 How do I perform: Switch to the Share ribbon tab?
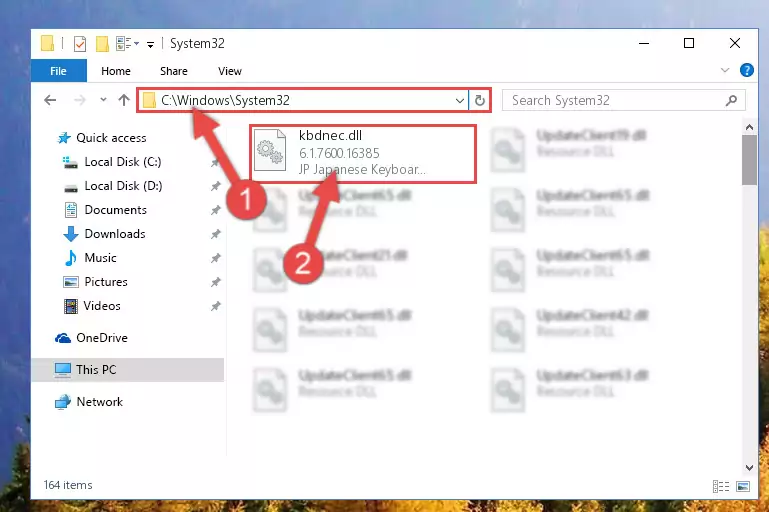[x=174, y=71]
